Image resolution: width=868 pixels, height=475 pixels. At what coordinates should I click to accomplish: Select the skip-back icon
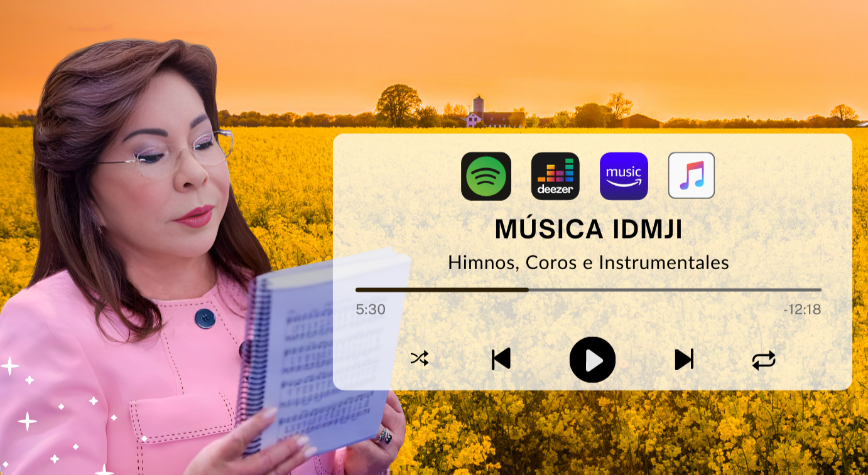[x=500, y=359]
